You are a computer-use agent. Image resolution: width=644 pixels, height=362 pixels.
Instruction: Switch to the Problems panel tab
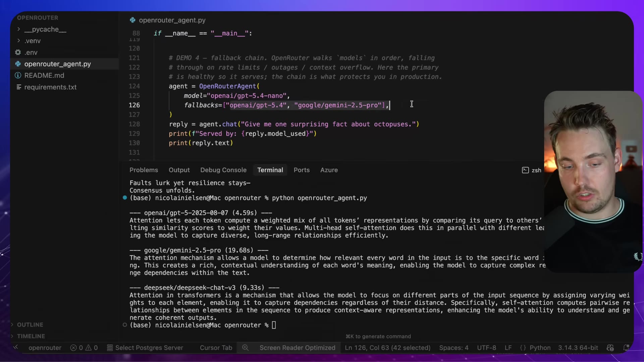pyautogui.click(x=144, y=170)
